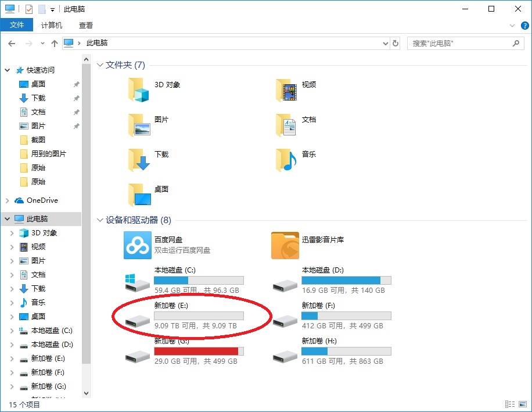Click the refresh button next to address bar

click(x=396, y=43)
